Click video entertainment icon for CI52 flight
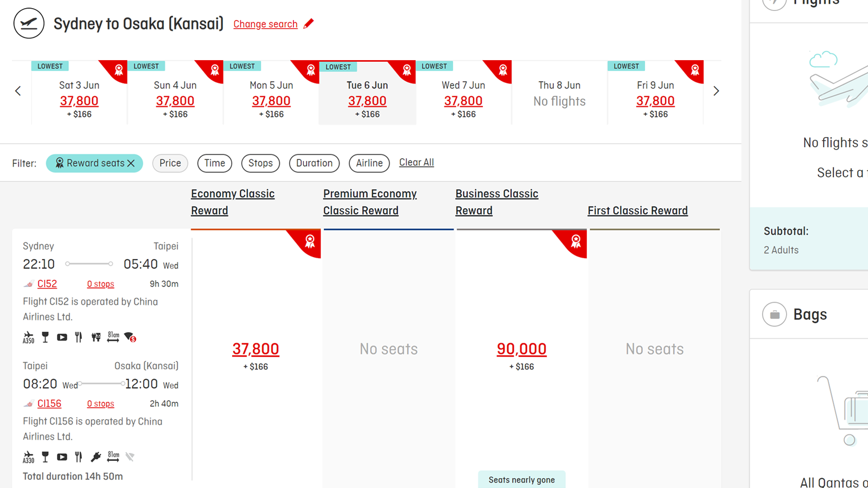The height and width of the screenshot is (488, 868). coord(62,337)
